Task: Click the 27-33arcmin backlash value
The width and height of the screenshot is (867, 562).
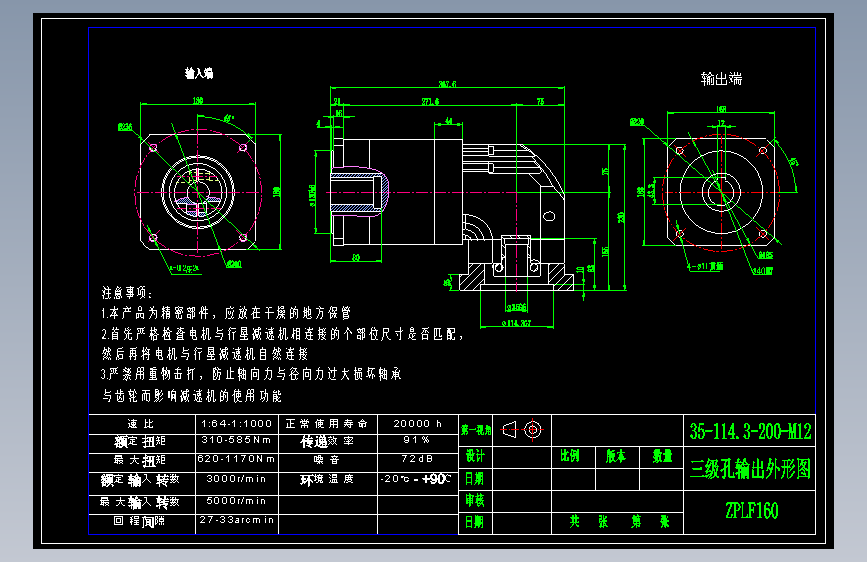Action: [x=237, y=520]
